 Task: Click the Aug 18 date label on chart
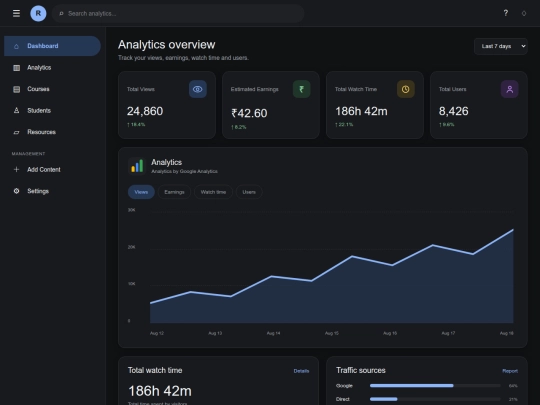coord(507,333)
